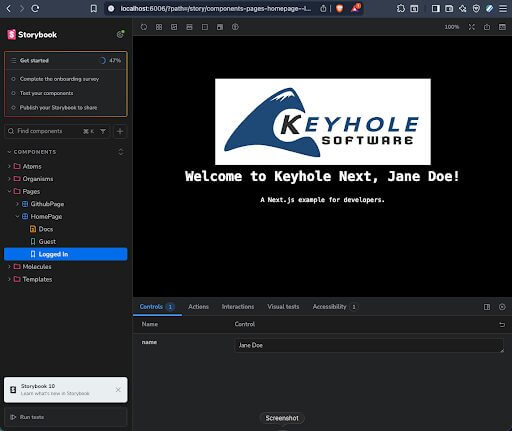Select the Logged In story
Screen dimensions: 512x431
click(x=66, y=254)
